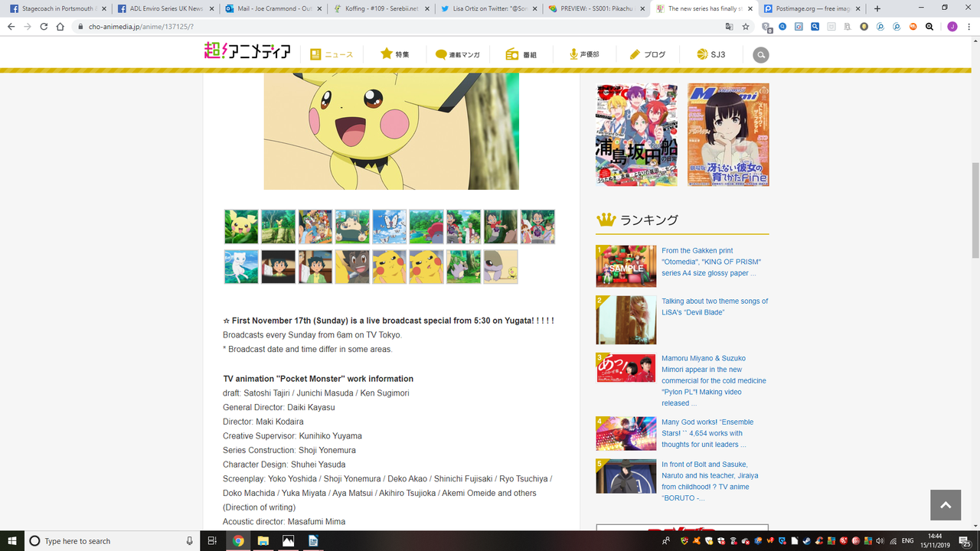
Task: Open the 番組 navigation menu item
Action: point(521,54)
